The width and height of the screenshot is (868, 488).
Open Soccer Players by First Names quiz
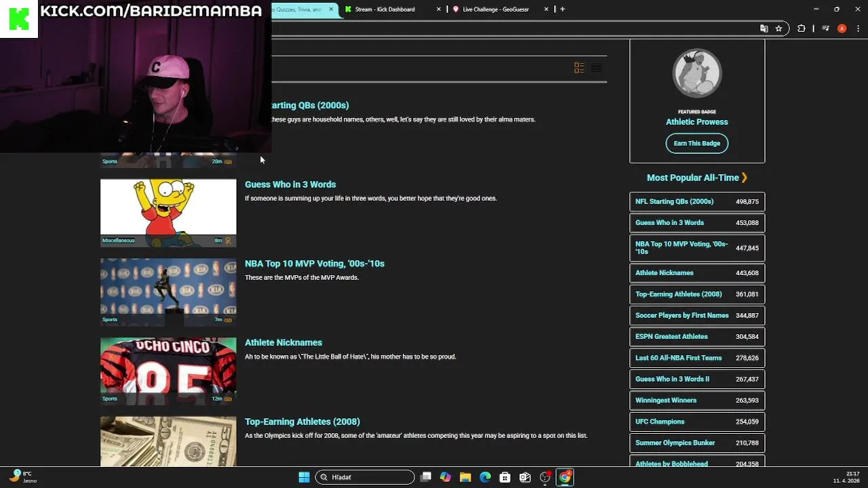697,315
